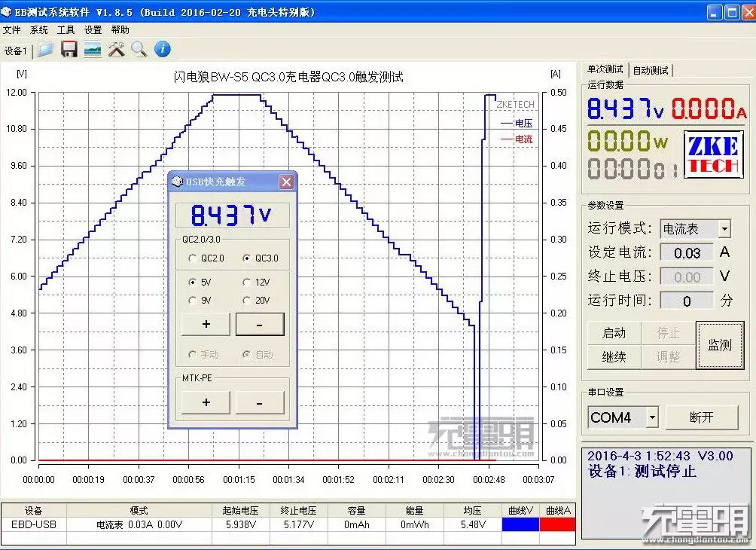Select the 自动 auto mode radio
Viewport: 756px width, 550px height.
(x=258, y=355)
